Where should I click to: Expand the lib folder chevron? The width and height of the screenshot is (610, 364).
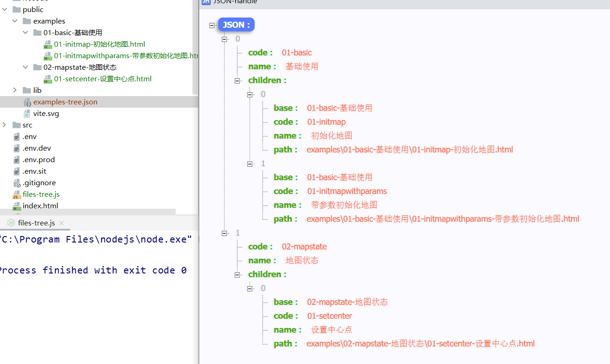click(x=15, y=90)
